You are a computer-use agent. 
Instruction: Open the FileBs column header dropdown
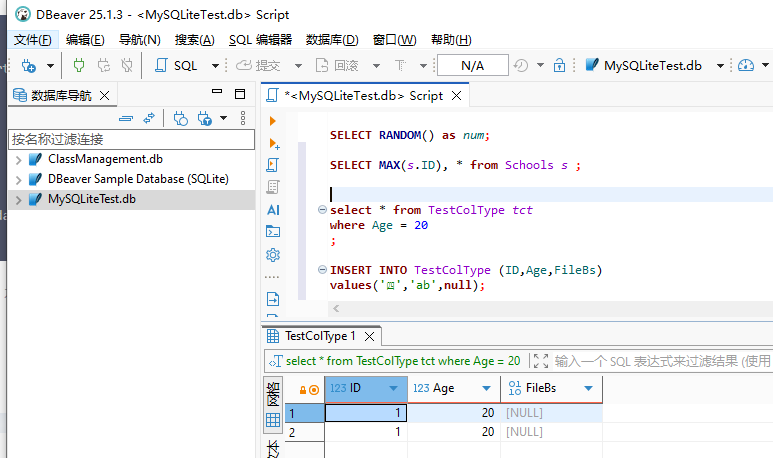588,388
